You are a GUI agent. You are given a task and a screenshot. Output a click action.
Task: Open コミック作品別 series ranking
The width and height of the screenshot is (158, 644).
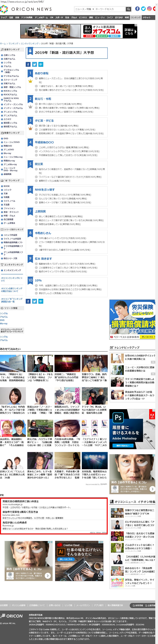point(10,235)
